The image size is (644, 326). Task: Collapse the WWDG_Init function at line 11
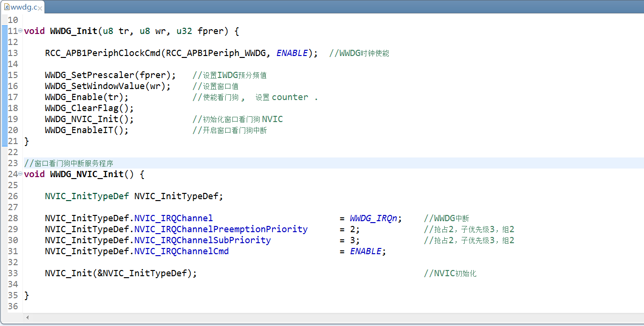20,31
